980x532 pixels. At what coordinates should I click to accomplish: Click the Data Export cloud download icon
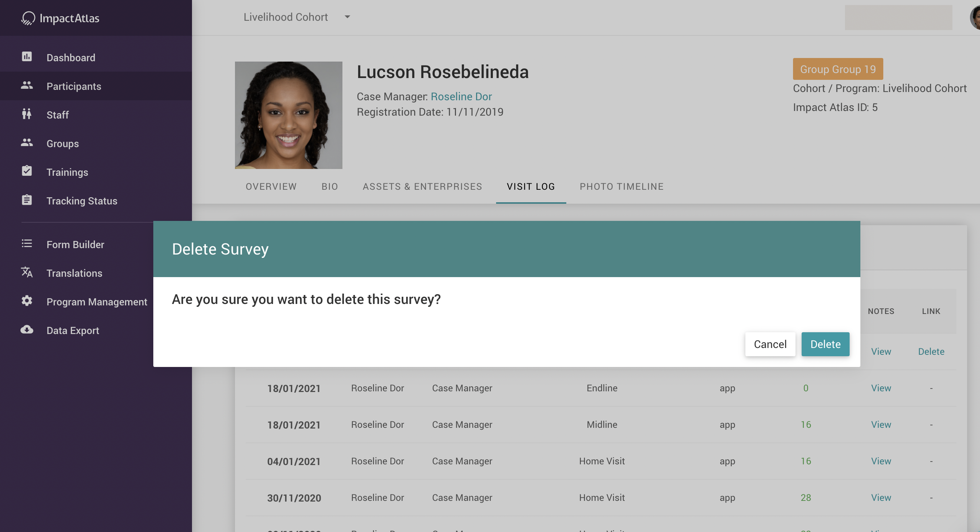coord(27,330)
